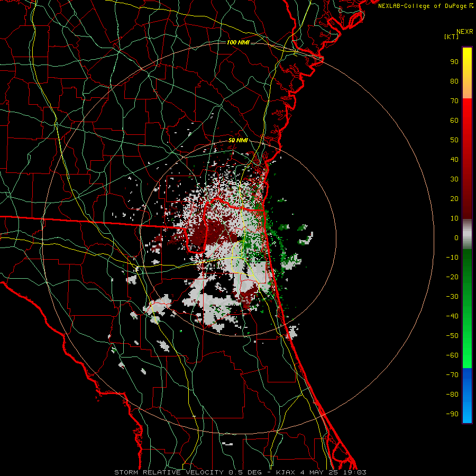
Task: Click the -50 value on velocity scale
Action: point(452,336)
